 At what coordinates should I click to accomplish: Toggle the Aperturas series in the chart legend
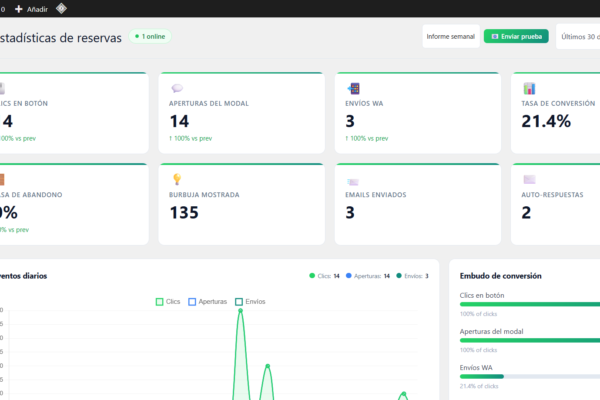[x=208, y=302]
